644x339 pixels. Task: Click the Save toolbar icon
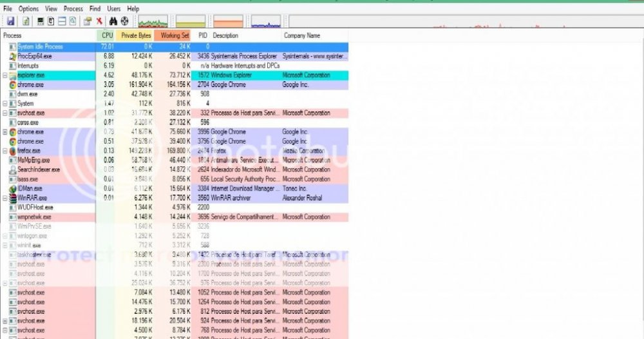[x=10, y=22]
